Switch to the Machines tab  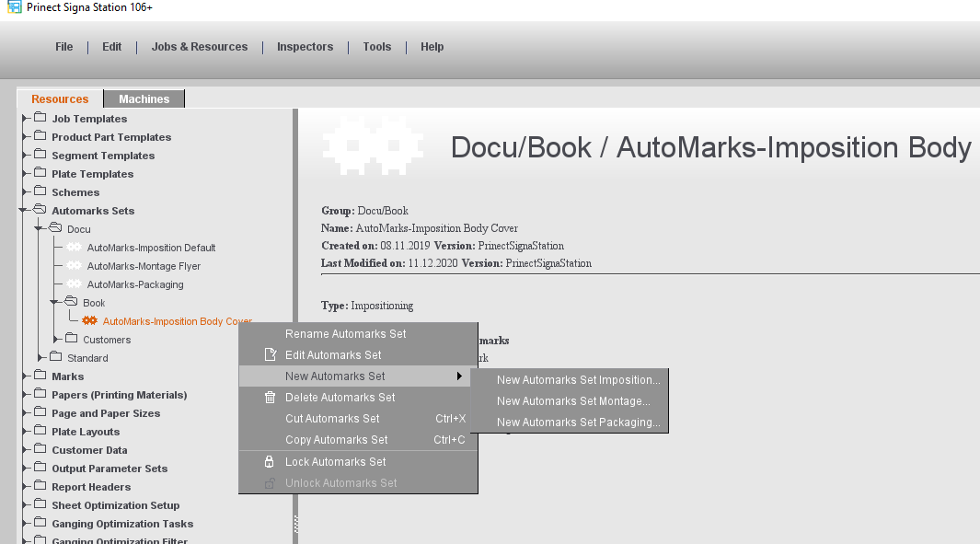point(144,99)
